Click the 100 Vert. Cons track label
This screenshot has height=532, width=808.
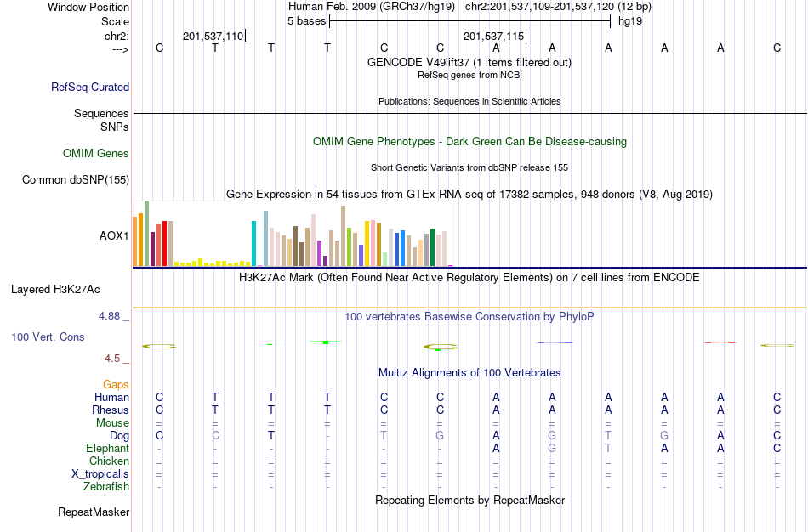(48, 337)
